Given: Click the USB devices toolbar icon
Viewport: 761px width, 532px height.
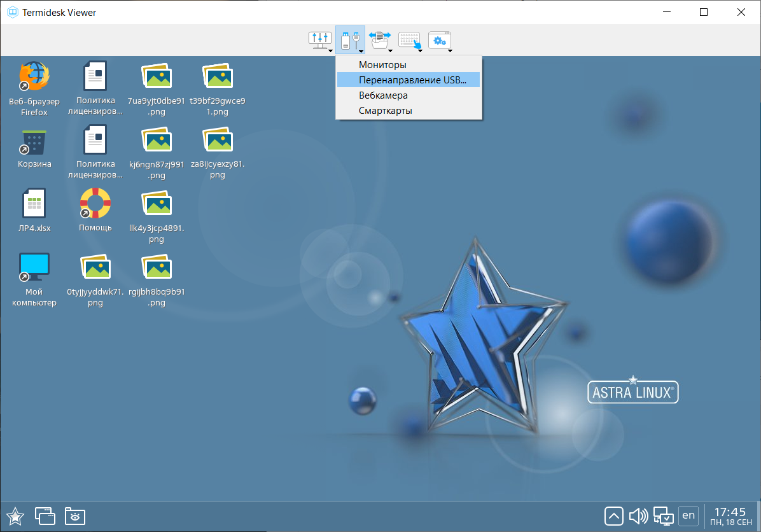Looking at the screenshot, I should pyautogui.click(x=349, y=40).
